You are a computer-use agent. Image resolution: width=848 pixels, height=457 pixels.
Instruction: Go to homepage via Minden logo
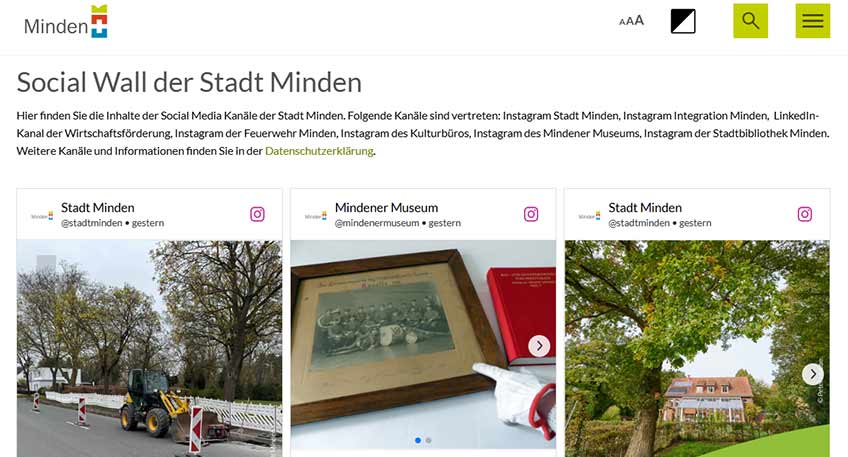(x=65, y=22)
